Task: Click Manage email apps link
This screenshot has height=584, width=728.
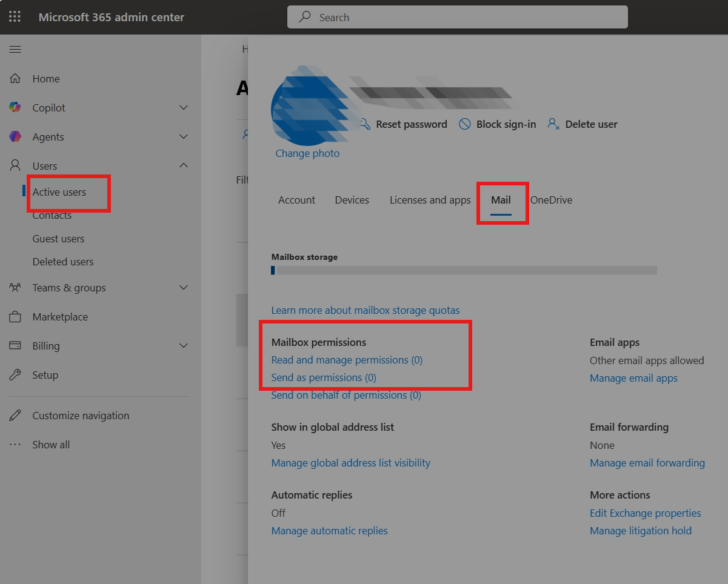Action: 633,378
